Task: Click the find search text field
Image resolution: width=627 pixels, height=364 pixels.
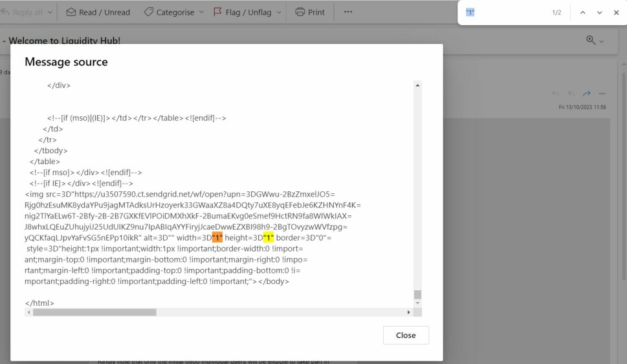Action: click(x=505, y=12)
